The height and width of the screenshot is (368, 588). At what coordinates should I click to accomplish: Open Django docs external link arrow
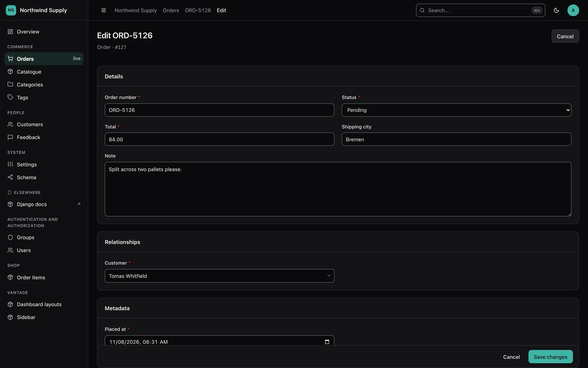pos(78,204)
